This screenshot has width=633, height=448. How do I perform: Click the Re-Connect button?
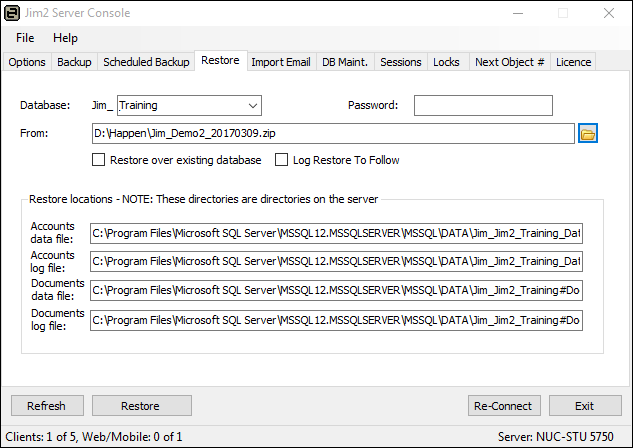504,406
